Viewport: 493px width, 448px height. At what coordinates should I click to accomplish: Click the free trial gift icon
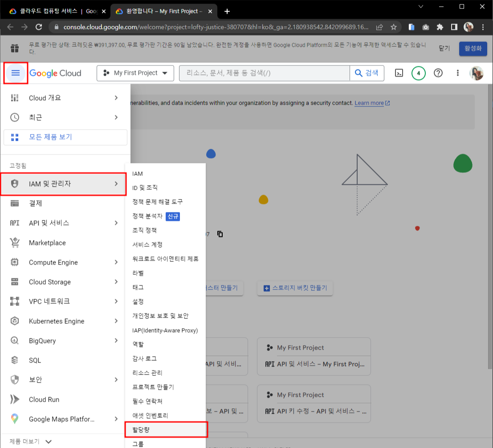point(14,48)
